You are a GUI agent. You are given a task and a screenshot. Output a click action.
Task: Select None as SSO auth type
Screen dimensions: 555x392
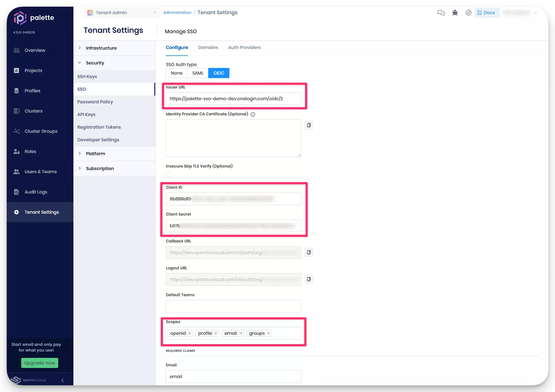point(177,73)
